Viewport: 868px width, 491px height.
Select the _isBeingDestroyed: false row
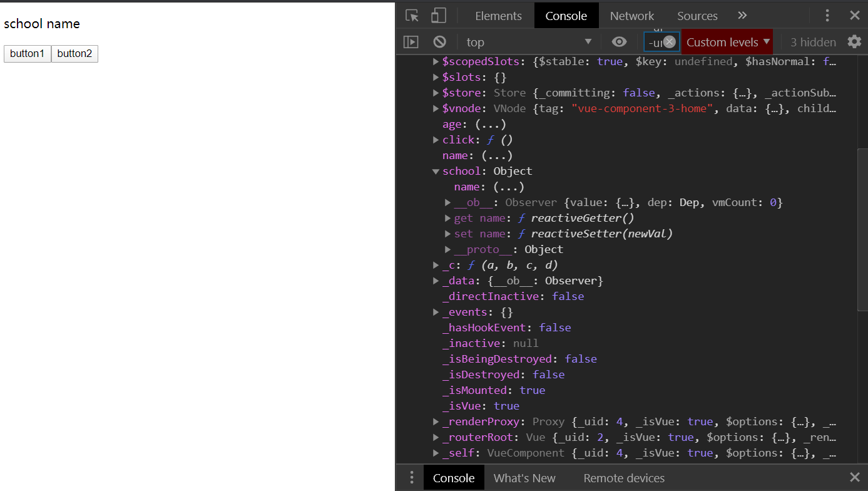[x=519, y=359]
